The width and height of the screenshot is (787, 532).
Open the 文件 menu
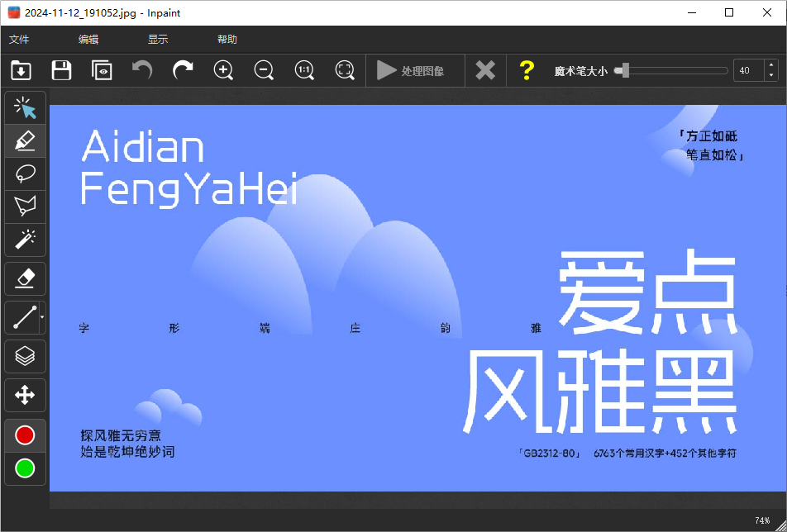click(19, 39)
